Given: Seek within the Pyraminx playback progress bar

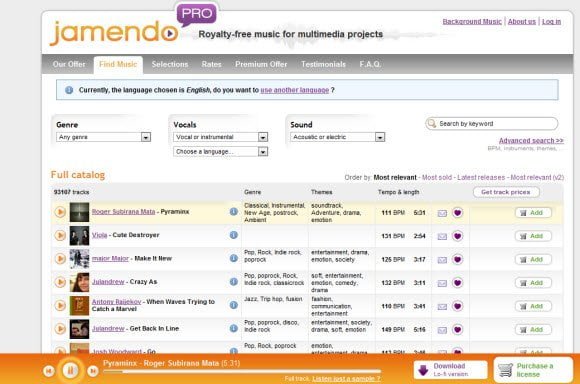Looking at the screenshot, I should point(242,371).
